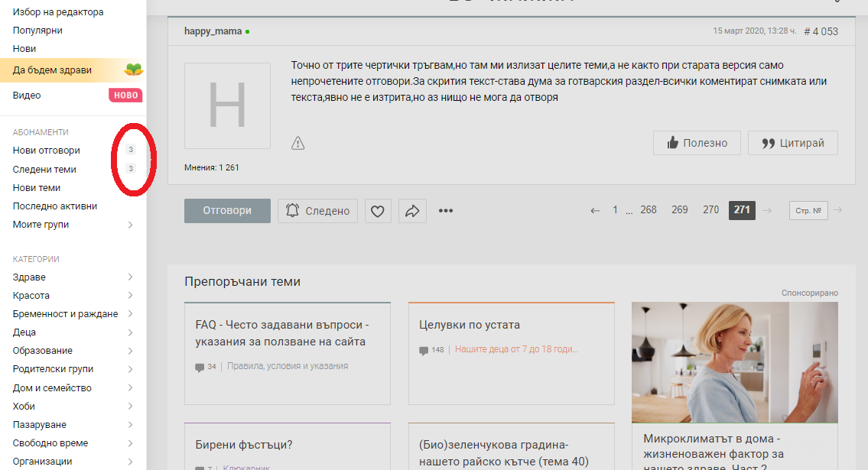The width and height of the screenshot is (868, 470).
Task: Click the green heart health icon
Action: (134, 70)
